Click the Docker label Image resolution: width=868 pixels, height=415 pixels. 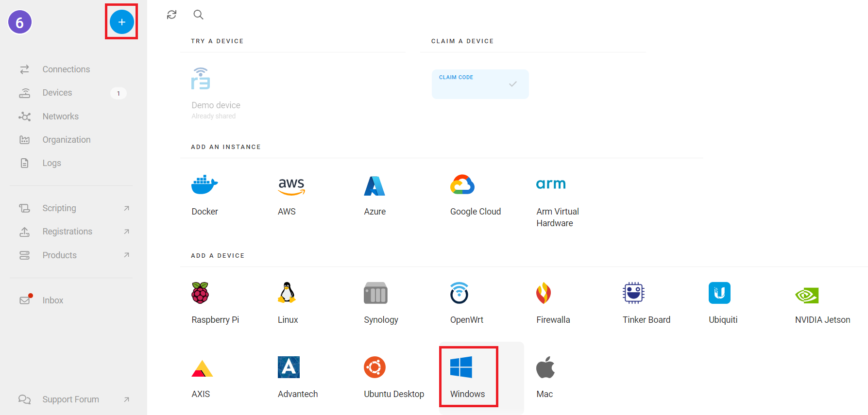[x=204, y=212]
